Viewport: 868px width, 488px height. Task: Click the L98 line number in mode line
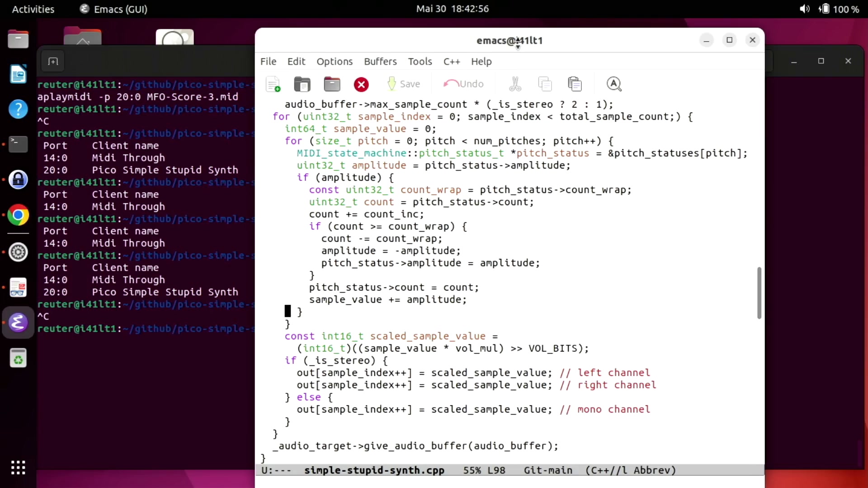496,470
